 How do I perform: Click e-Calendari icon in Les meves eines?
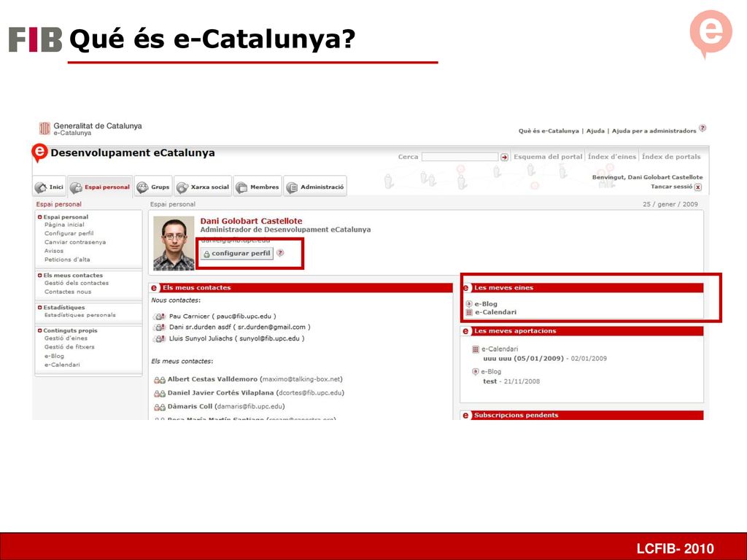pos(469,312)
